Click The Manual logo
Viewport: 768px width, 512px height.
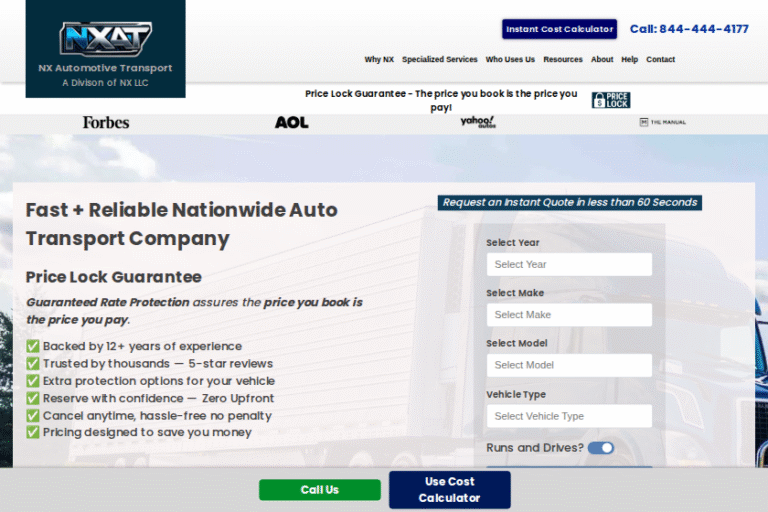pyautogui.click(x=662, y=122)
